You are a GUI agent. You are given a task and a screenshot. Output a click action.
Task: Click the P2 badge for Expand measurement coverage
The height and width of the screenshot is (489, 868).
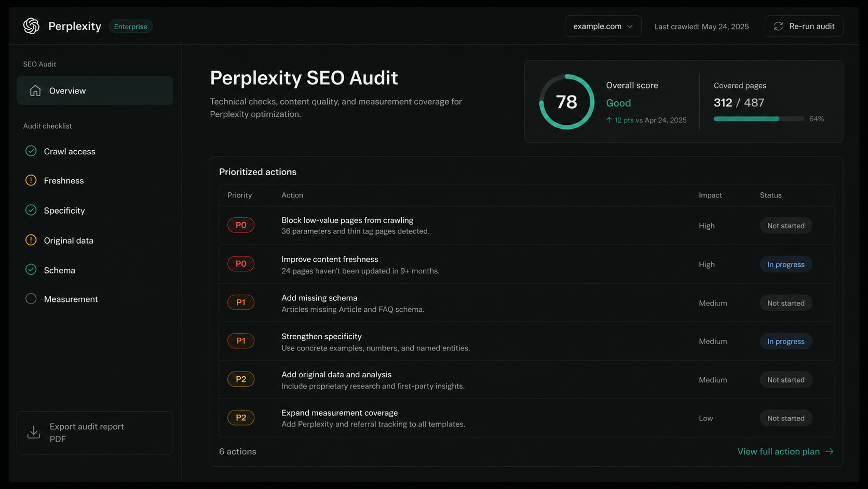click(241, 417)
